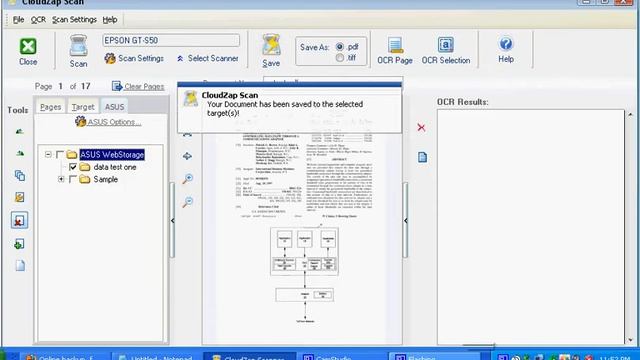Zoom out with the minus magnifier icon
640x360 pixels.
coord(188,202)
